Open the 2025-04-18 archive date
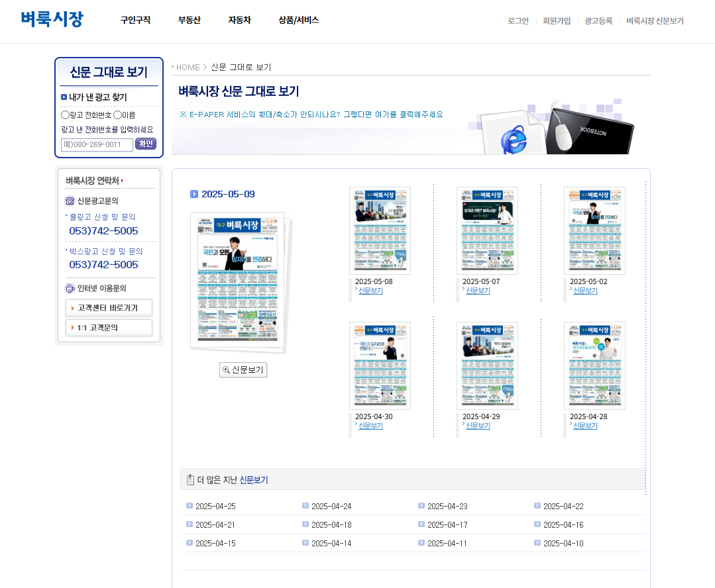Screen dimensions: 715x588 point(331,525)
